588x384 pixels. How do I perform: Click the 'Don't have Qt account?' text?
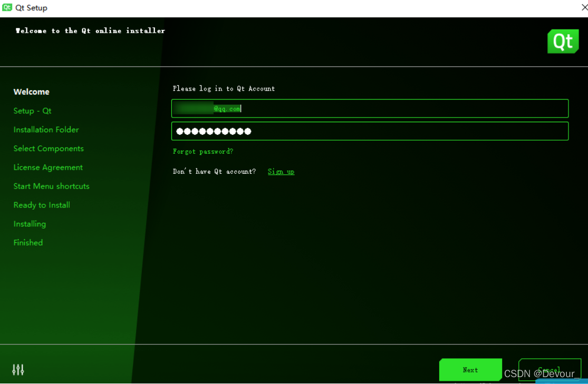tap(214, 172)
